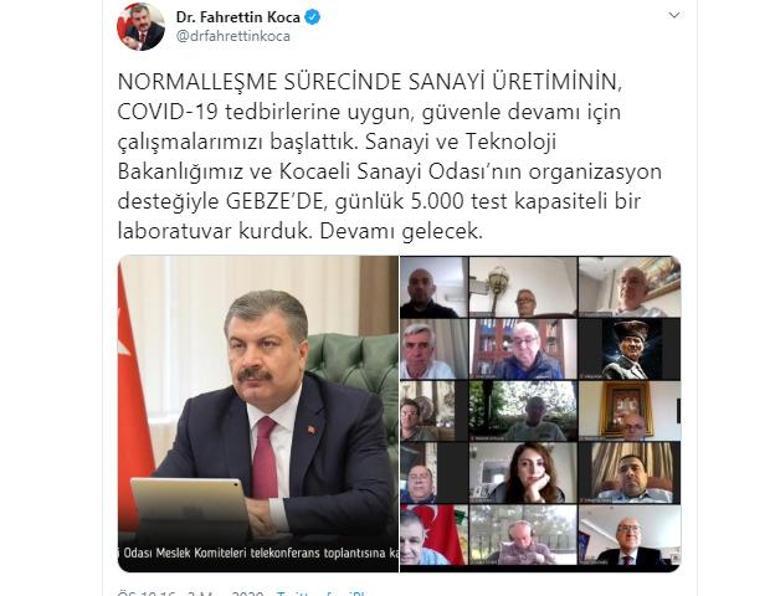Screen dimensions: 770x596
Task: Click the Twitter for iPhone source link
Action: pyautogui.click(x=322, y=593)
